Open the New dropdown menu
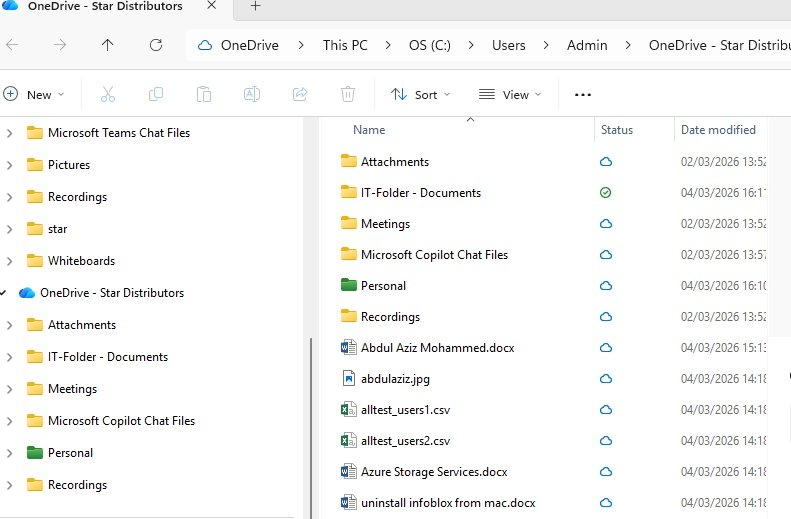791x519 pixels. coord(34,94)
